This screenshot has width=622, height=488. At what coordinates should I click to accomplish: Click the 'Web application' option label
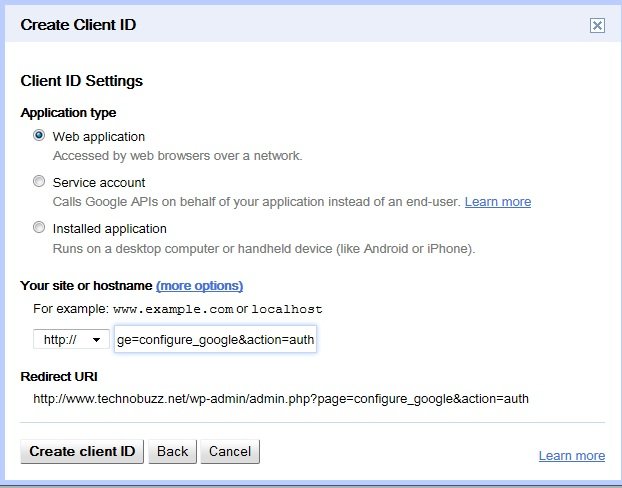pyautogui.click(x=99, y=137)
